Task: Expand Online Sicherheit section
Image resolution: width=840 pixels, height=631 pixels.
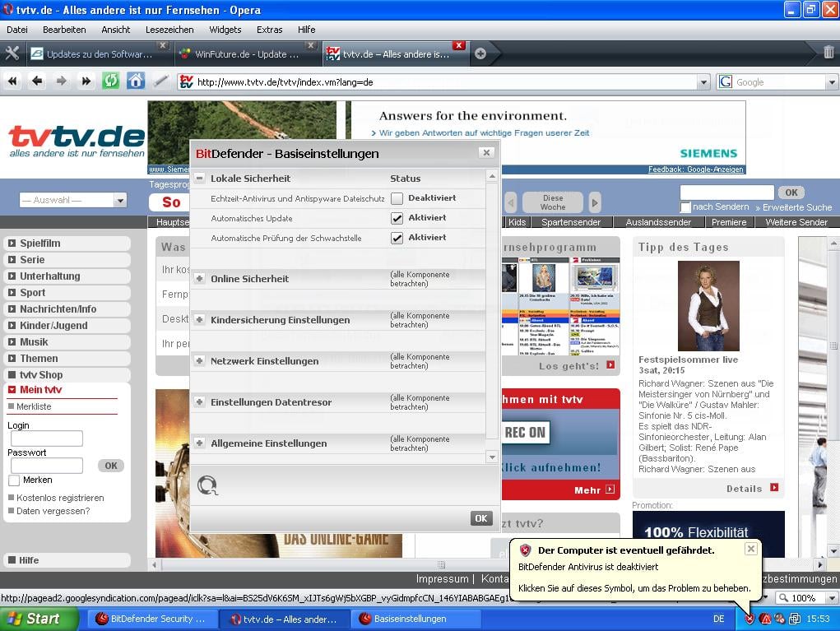Action: (200, 279)
